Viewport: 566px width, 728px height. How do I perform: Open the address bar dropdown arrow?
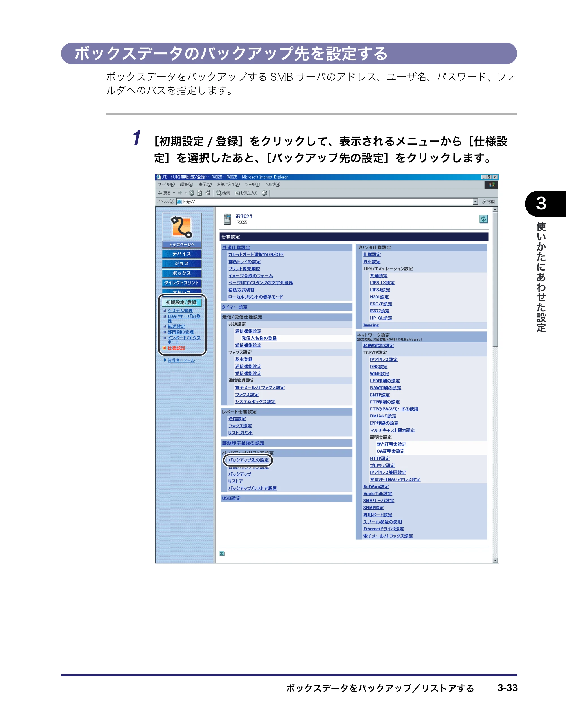click(x=476, y=202)
